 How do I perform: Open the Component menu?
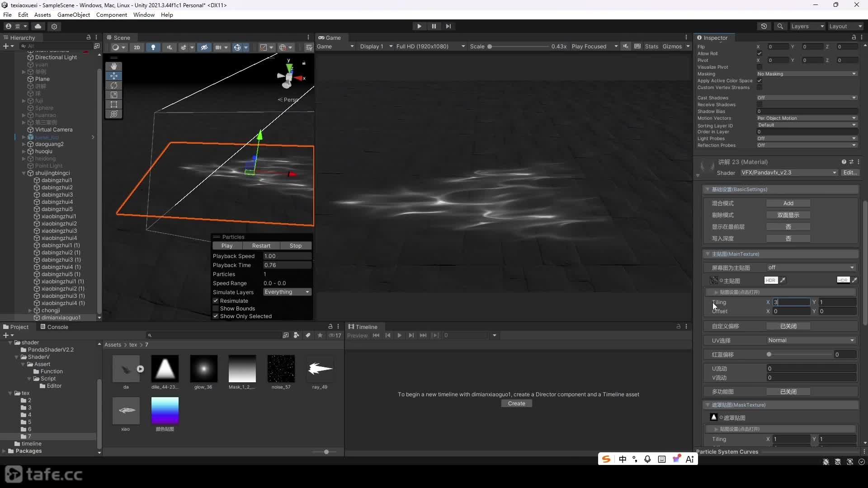[112, 14]
